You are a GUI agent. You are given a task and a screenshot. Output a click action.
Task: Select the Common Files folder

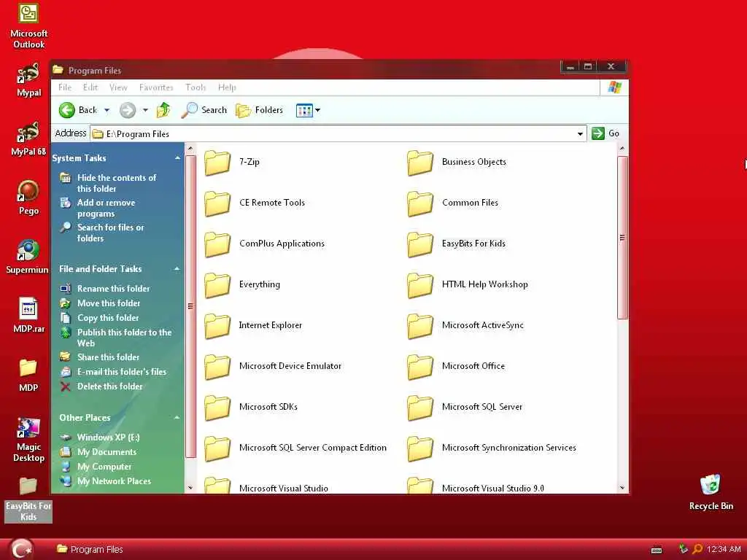[x=452, y=203]
